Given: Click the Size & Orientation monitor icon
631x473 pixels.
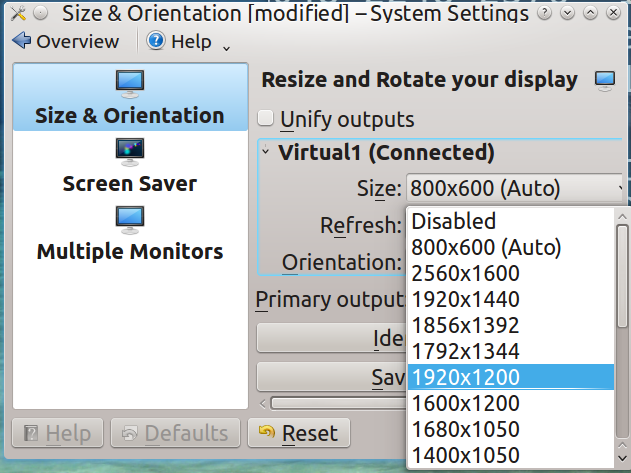Looking at the screenshot, I should pyautogui.click(x=130, y=83).
